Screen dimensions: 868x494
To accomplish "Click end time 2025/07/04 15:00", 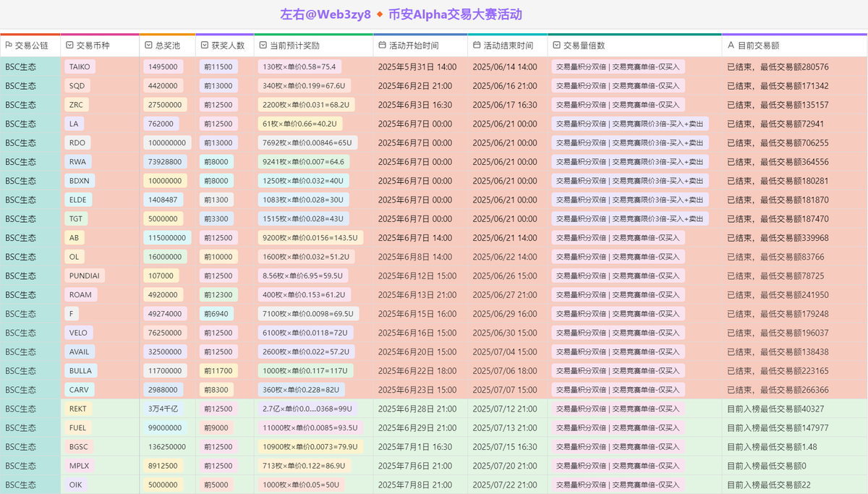I will [505, 352].
